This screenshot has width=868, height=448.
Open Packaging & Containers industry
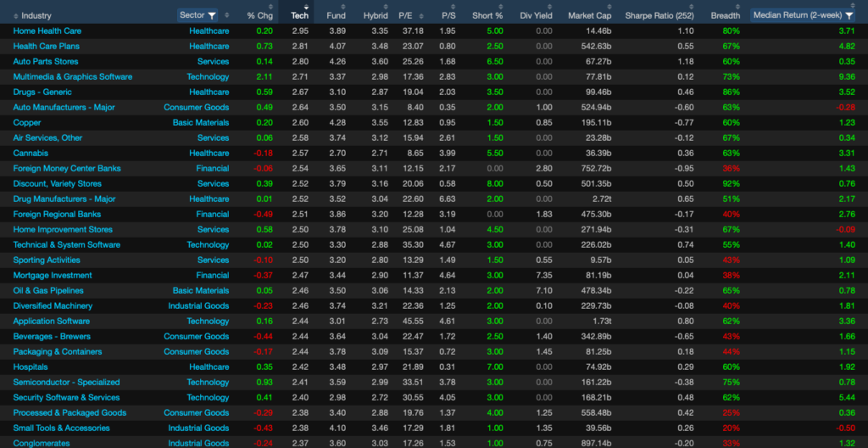click(x=57, y=351)
